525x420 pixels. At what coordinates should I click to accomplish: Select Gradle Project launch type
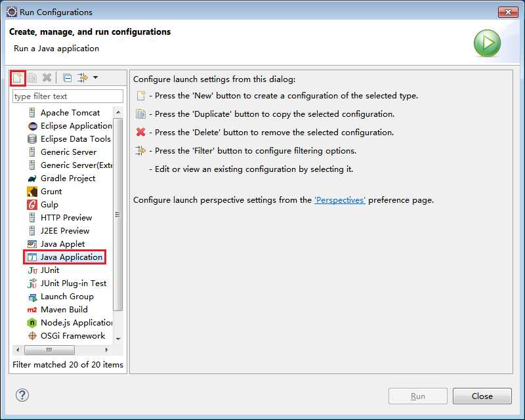click(68, 178)
